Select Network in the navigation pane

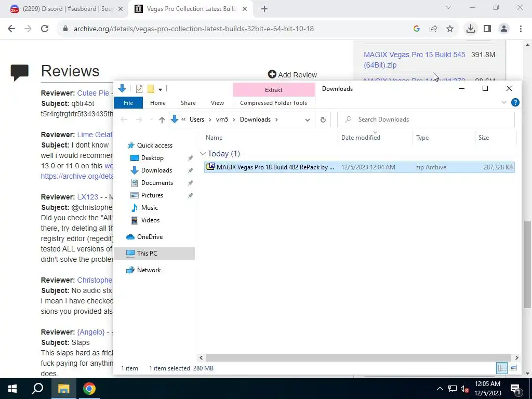149,270
